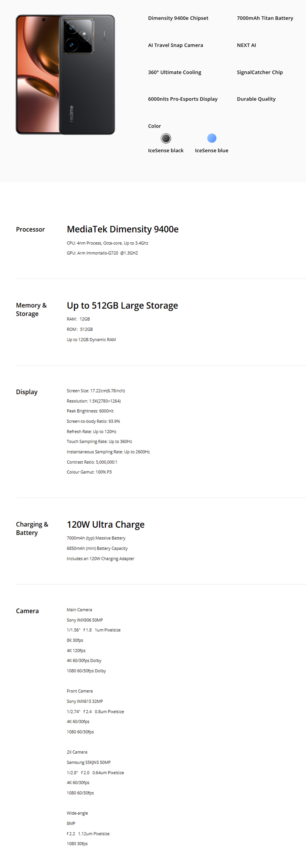The height and width of the screenshot is (868, 306).
Task: Click the Memory & Storage section label
Action: pos(31,309)
